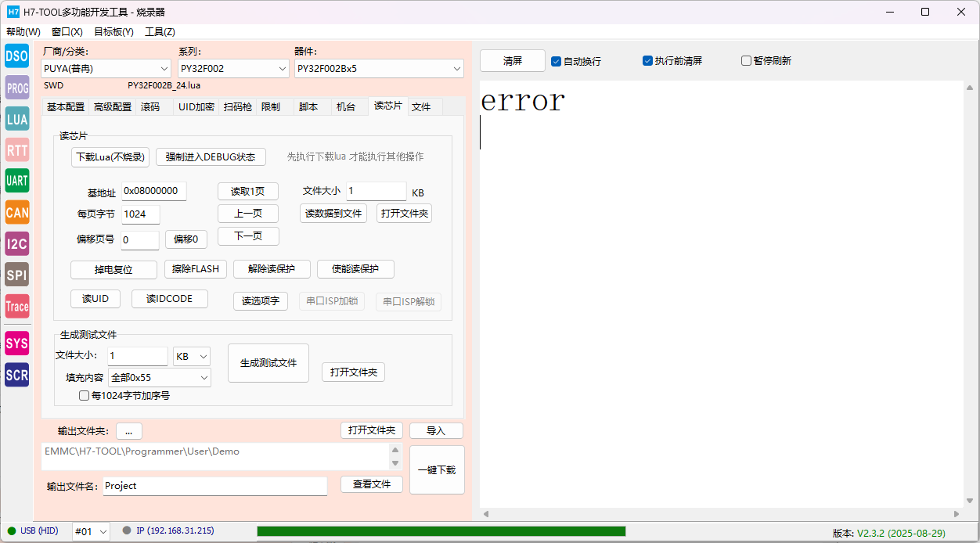Check the 每1024字节加序号 option
This screenshot has width=980, height=543.
[x=85, y=396]
